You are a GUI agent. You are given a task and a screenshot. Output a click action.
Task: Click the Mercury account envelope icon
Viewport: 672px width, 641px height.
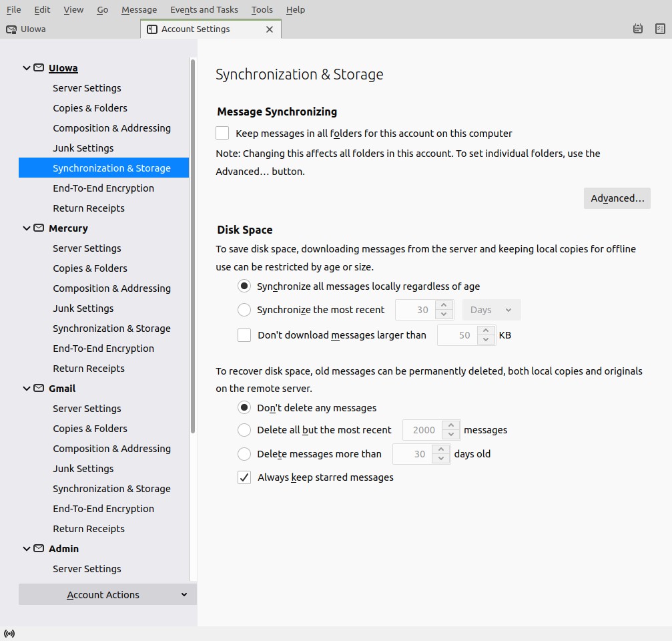(x=39, y=228)
